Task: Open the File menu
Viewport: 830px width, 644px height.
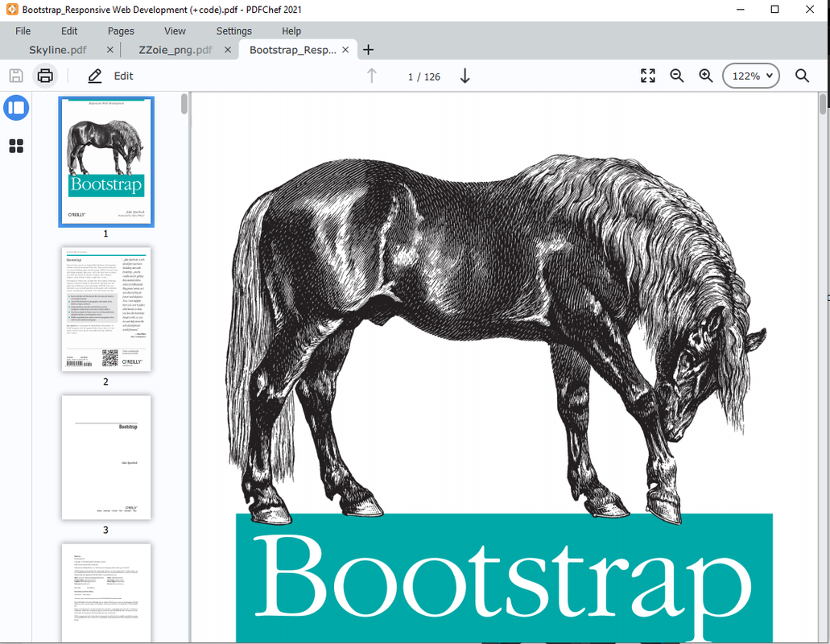Action: click(x=23, y=31)
